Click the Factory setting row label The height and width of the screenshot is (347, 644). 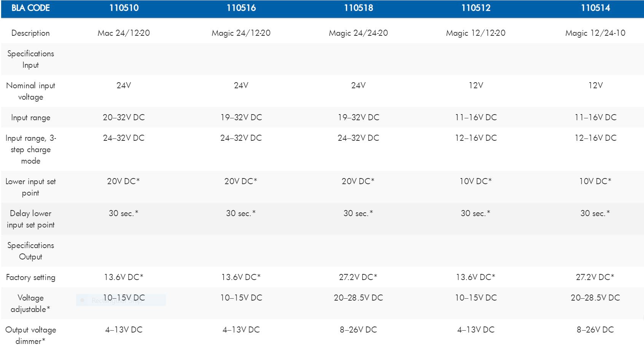pos(30,277)
